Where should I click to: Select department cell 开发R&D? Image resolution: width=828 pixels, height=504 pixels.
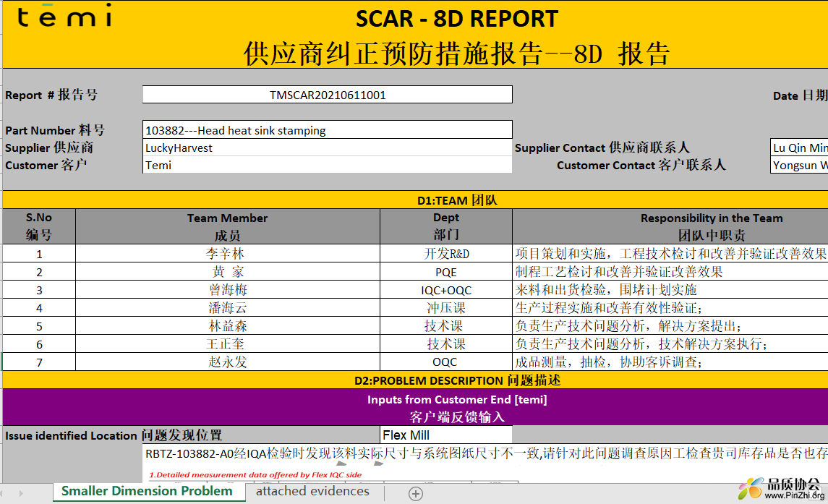pos(446,254)
